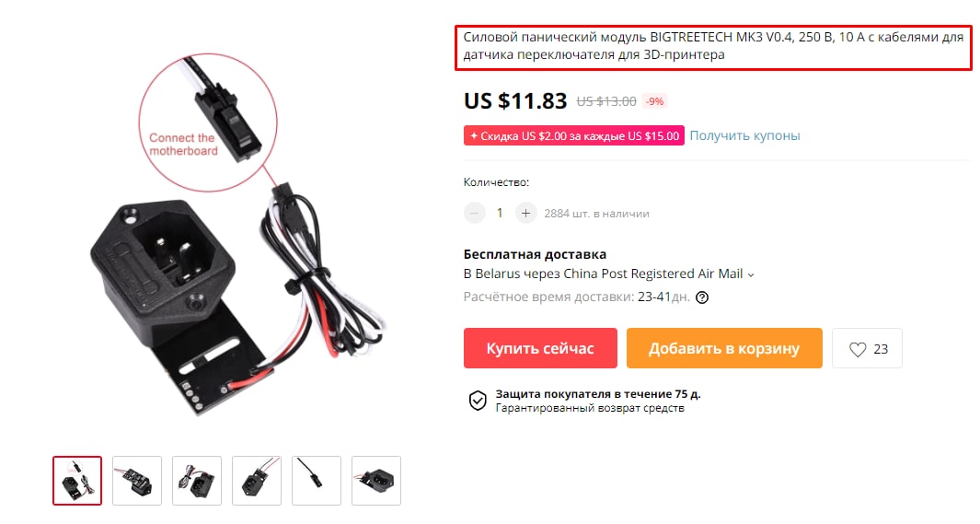Open delivery time help question mark icon

tap(702, 297)
